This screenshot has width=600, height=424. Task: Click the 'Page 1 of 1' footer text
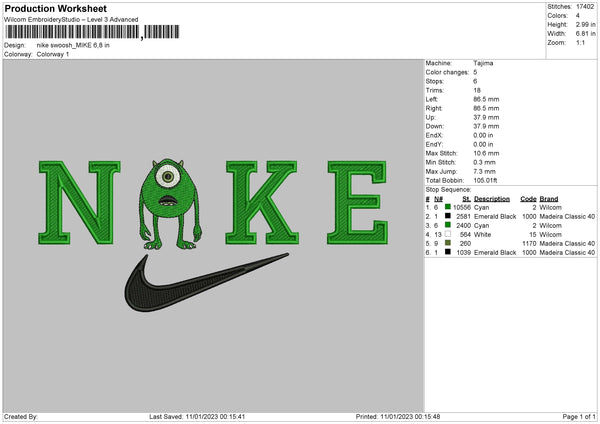coord(579,416)
